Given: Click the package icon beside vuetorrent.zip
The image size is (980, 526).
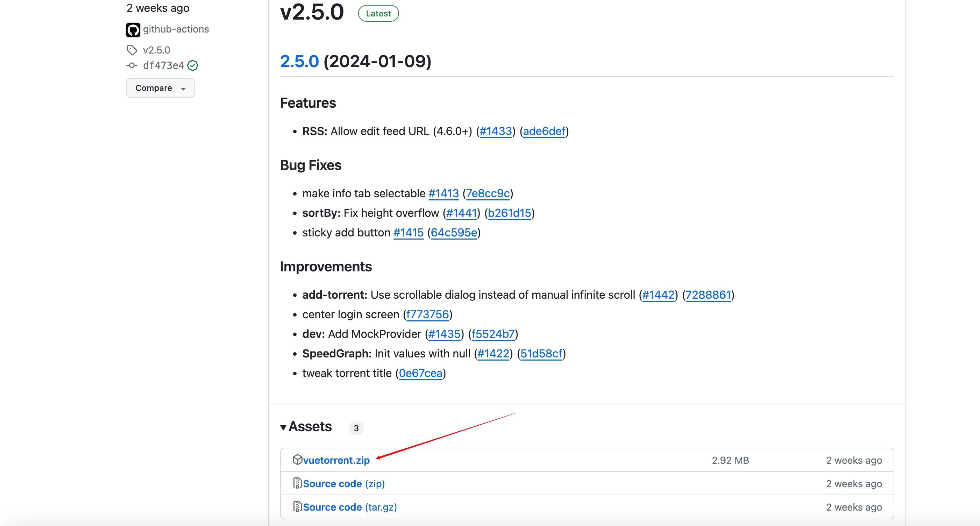Looking at the screenshot, I should click(x=297, y=460).
